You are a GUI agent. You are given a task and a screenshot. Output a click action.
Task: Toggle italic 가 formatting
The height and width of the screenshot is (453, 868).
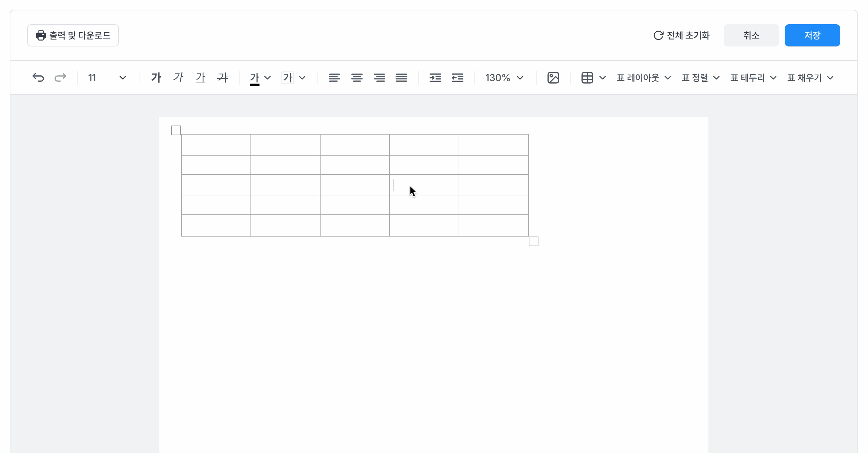178,77
